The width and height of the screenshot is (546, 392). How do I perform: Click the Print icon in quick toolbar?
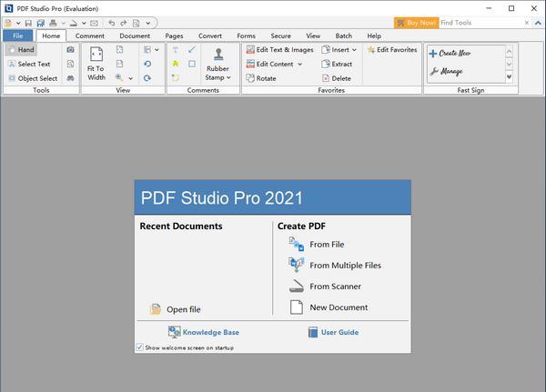[x=53, y=23]
